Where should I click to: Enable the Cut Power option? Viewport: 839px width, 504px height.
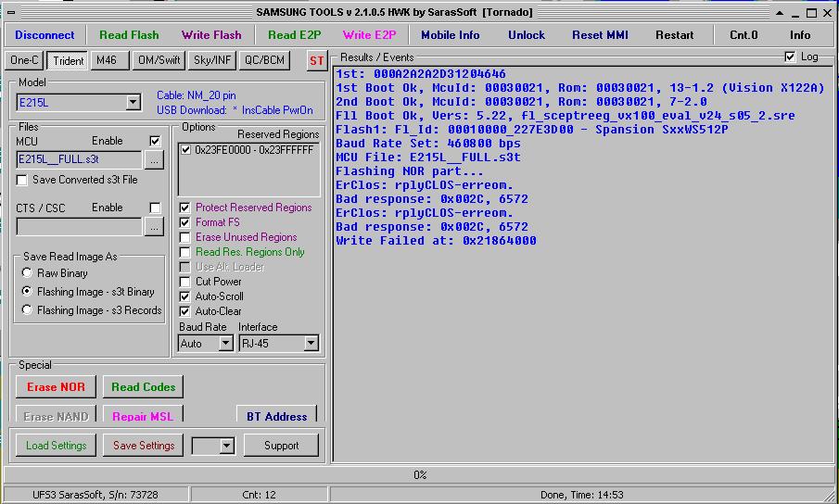(185, 282)
